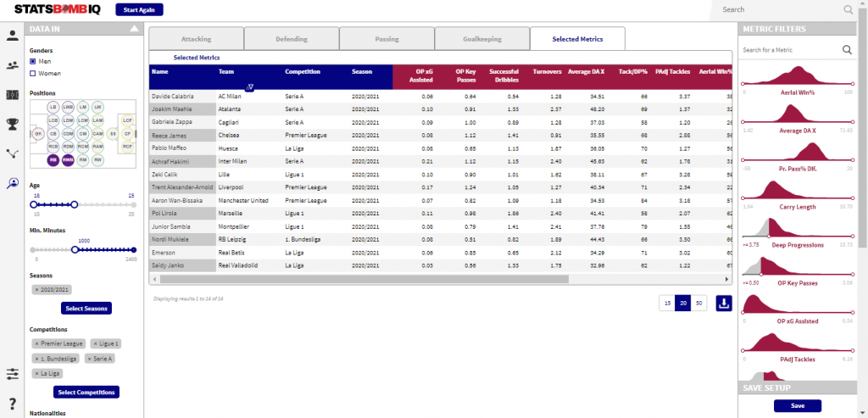Select the CF position on pitch
Screen dimensions: 868x418
127,133
